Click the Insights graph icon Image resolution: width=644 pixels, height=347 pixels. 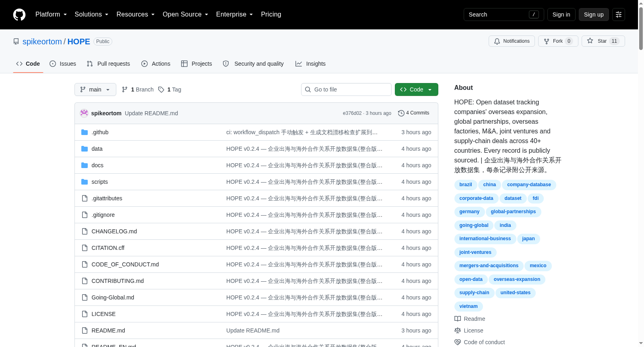tap(299, 64)
